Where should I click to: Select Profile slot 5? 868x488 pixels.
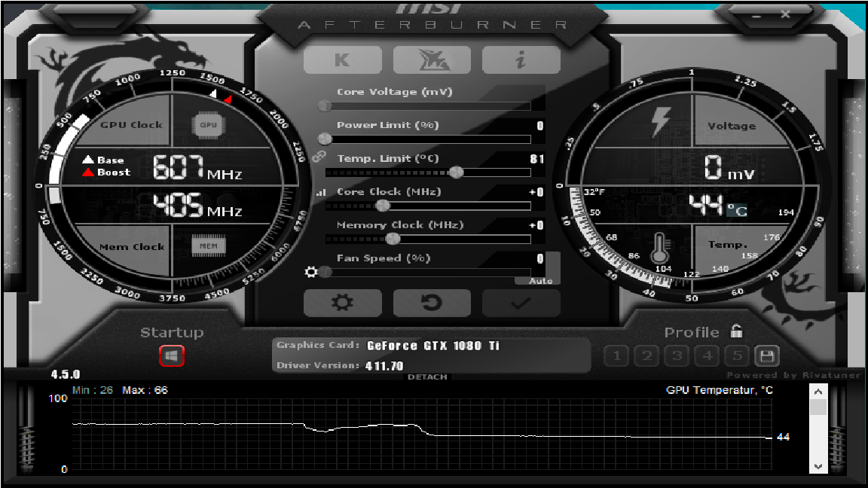(x=736, y=355)
